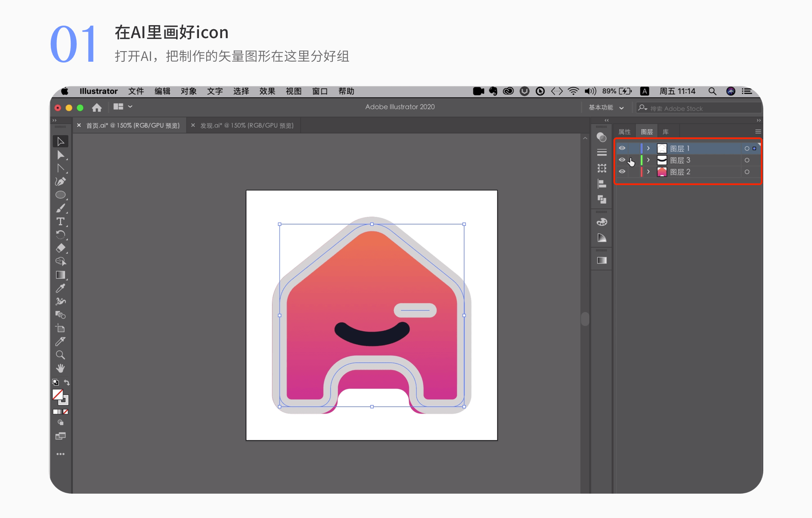Select the Zoom tool
The image size is (812, 518).
tap(60, 355)
